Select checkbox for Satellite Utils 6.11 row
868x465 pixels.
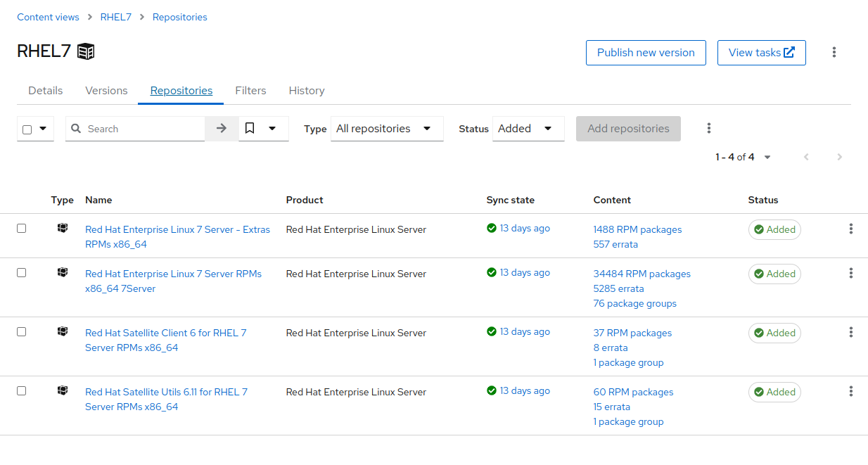tap(21, 390)
